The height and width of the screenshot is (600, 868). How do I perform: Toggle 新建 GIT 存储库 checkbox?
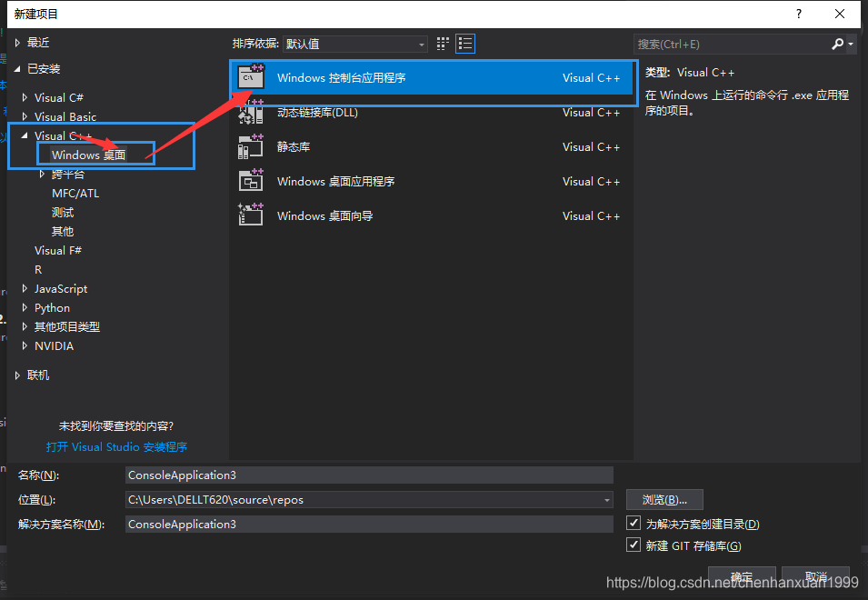pos(634,545)
